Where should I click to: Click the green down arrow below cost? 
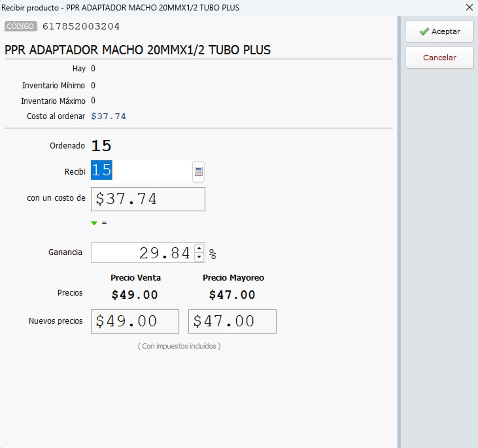(94, 223)
